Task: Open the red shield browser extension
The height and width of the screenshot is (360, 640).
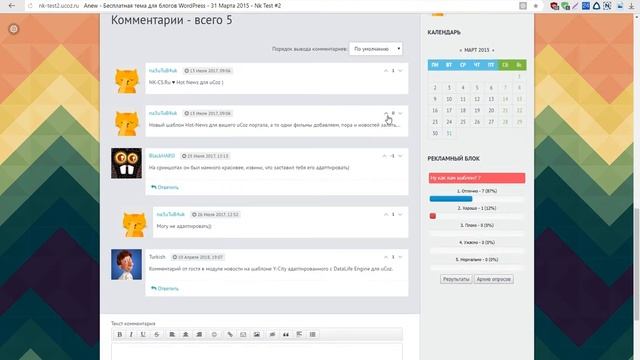Action: [x=554, y=6]
